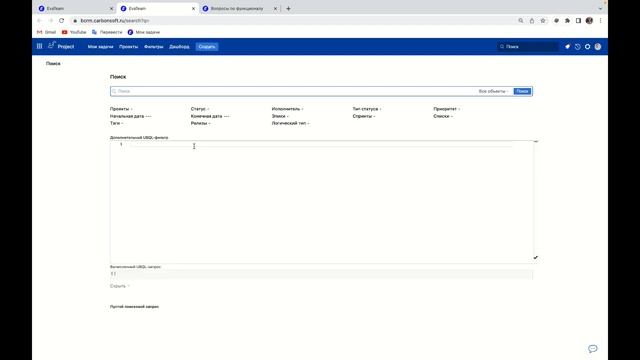This screenshot has height=360, width=640.
Task: Click the blue Поиск button
Action: (x=522, y=91)
